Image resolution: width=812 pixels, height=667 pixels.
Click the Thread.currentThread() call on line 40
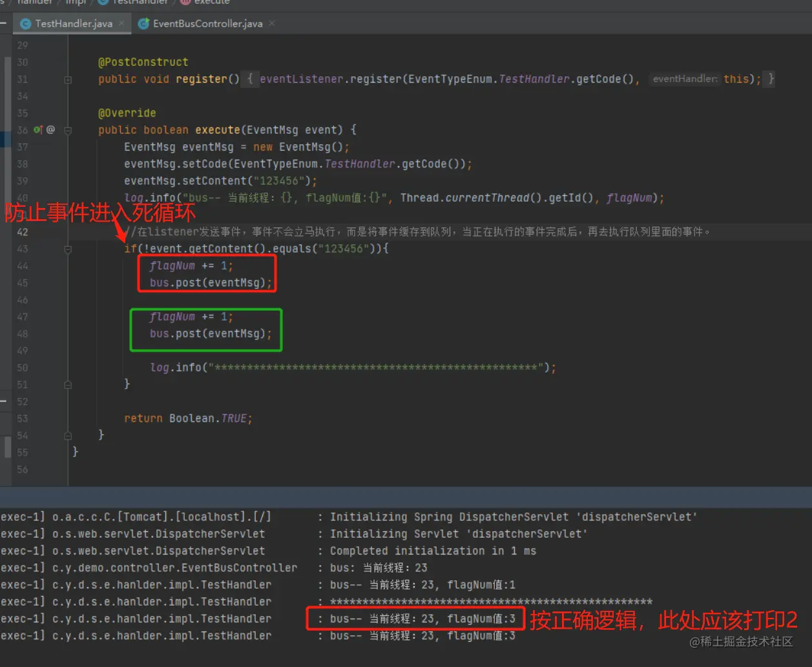(472, 198)
